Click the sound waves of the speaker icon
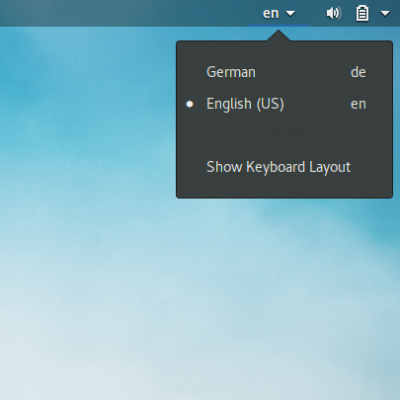The width and height of the screenshot is (400, 400). [338, 13]
